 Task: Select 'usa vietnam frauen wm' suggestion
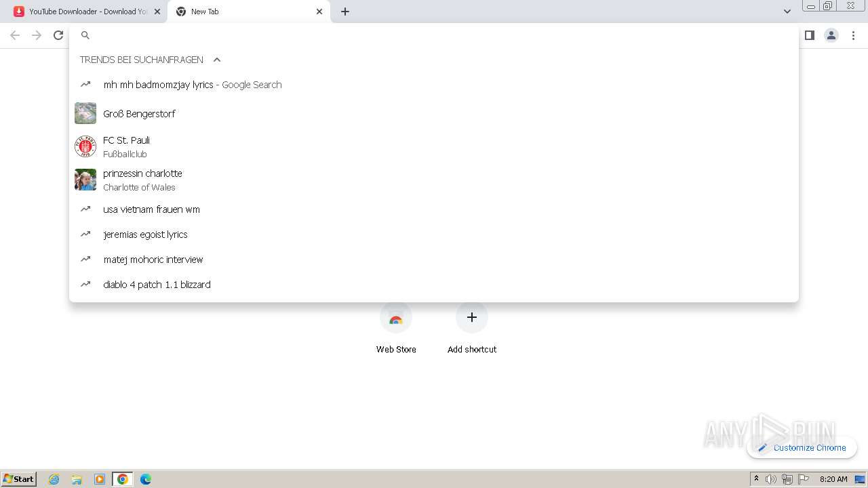click(x=434, y=209)
